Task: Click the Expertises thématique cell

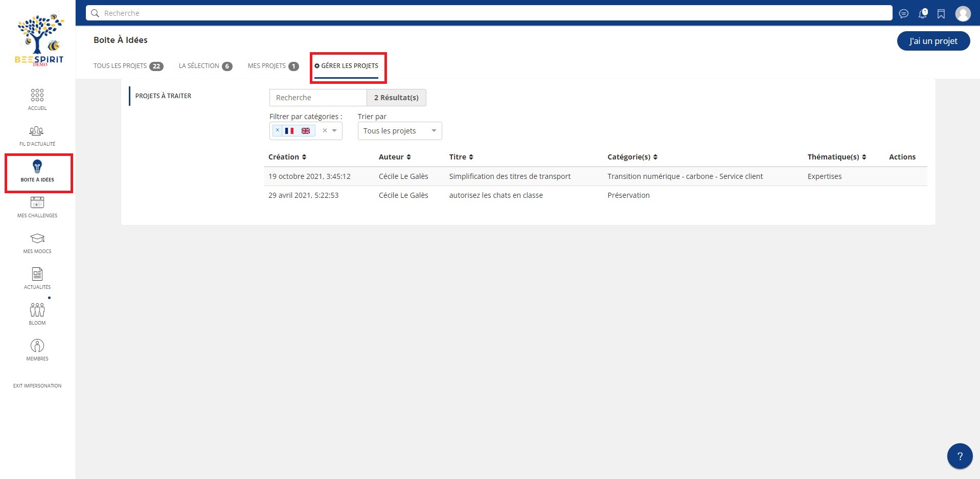Action: pos(825,176)
